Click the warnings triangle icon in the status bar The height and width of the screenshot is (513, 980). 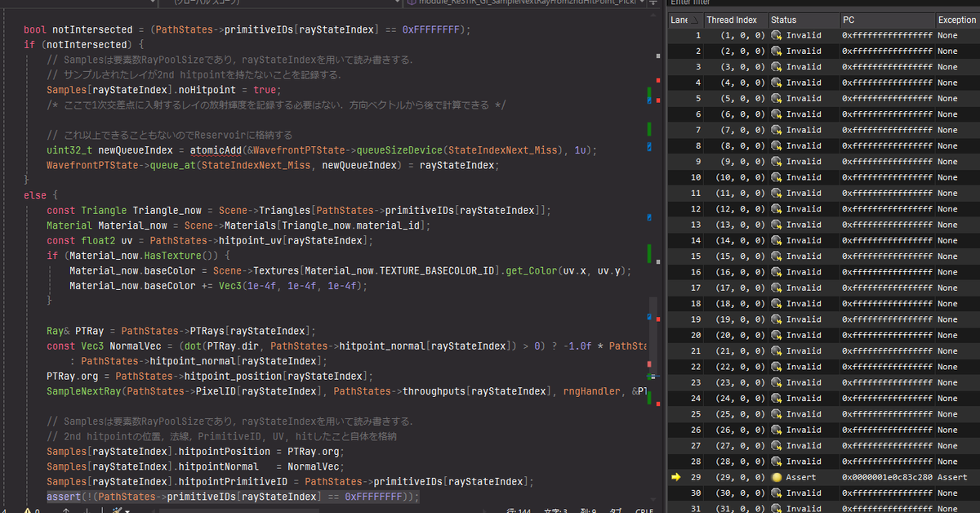pyautogui.click(x=27, y=509)
